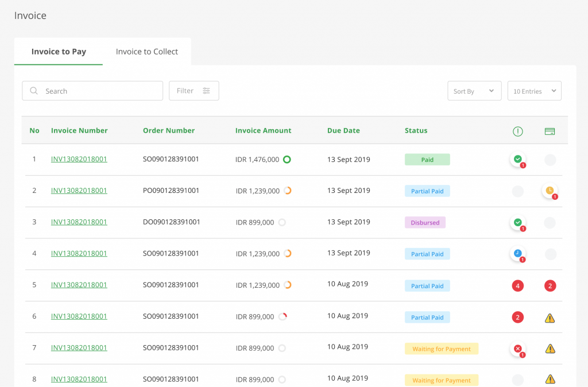Image resolution: width=588 pixels, height=387 pixels.
Task: Click Waiting for Payment badge in row 7
Action: click(442, 349)
